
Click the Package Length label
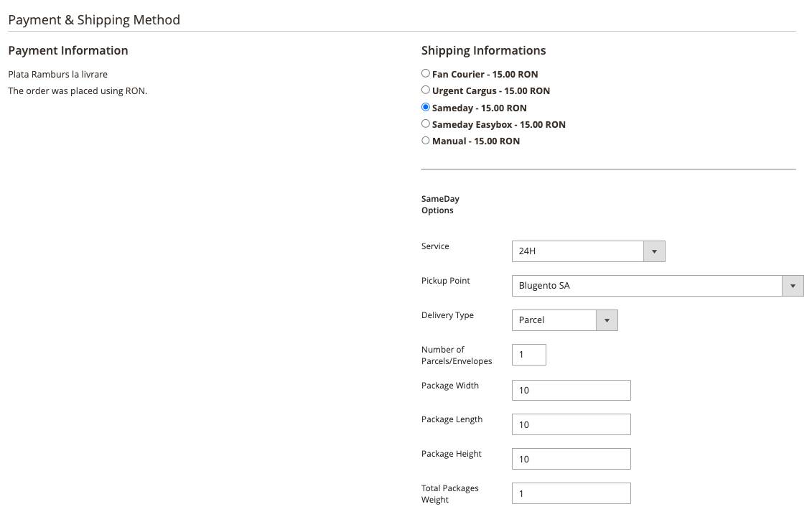452,419
